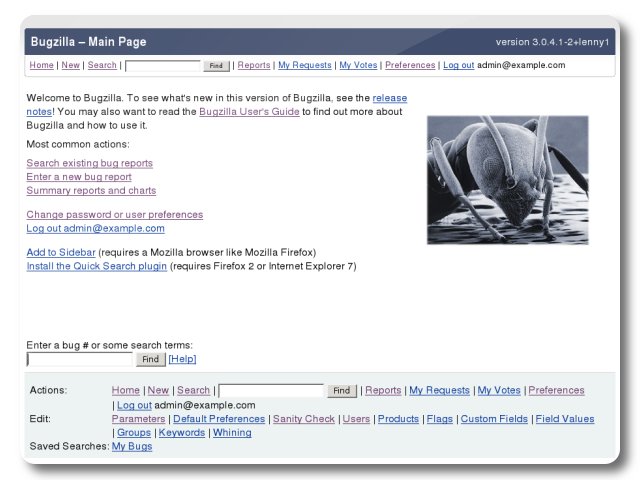Screen dimensions: 640x480
Task: Click Search existing bug reports
Action: (x=89, y=163)
